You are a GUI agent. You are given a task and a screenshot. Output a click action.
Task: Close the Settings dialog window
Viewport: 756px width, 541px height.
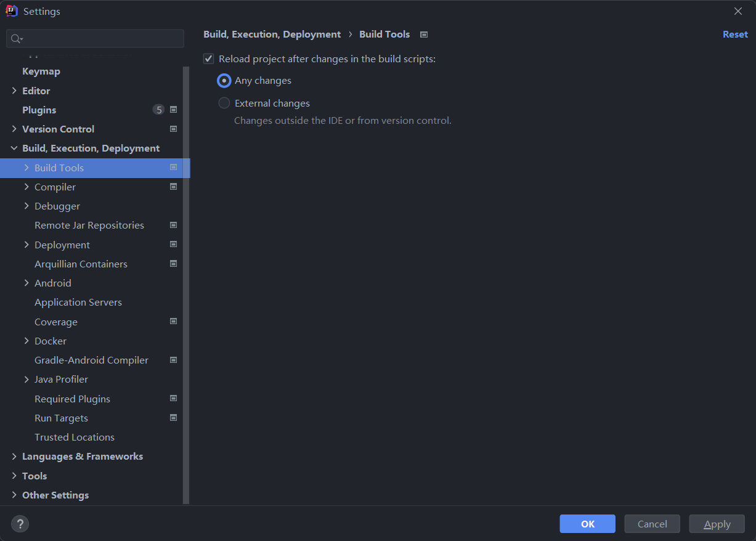pos(738,11)
